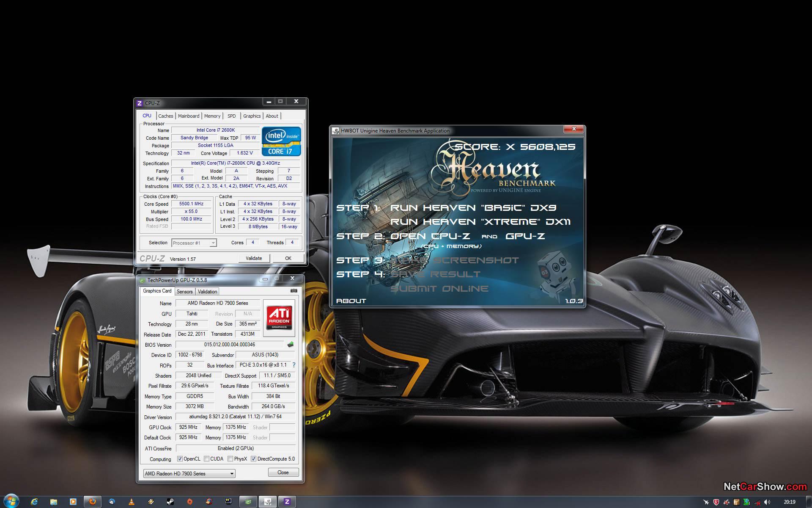Viewport: 812px width, 508px height.
Task: Toggle the OpenCL checkbox
Action: point(180,459)
